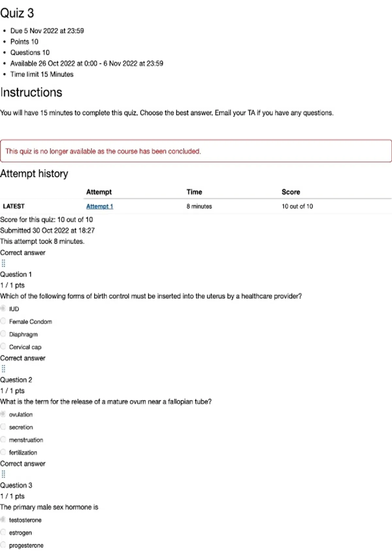
Task: Pick the fertilization answer option
Action: (x=3, y=452)
